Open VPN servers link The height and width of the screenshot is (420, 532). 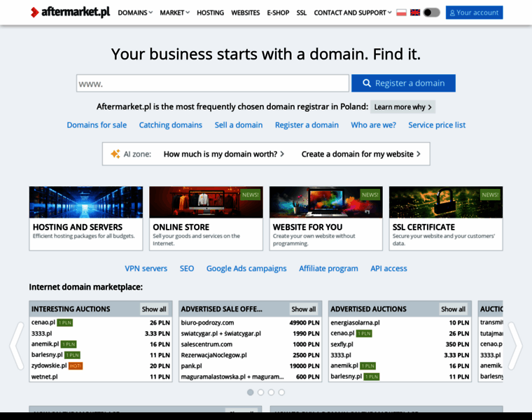[x=146, y=268]
